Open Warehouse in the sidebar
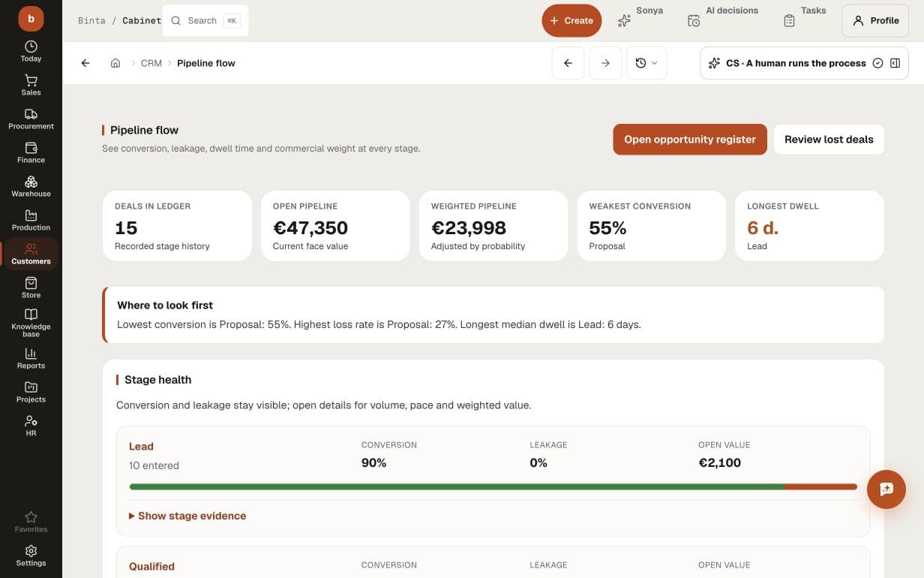The height and width of the screenshot is (578, 924). point(31,186)
